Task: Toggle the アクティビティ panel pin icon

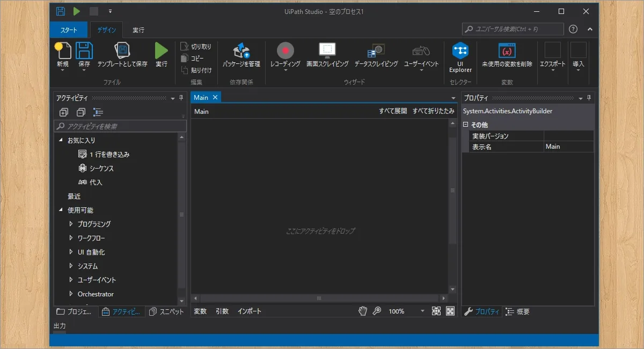Action: click(x=181, y=98)
